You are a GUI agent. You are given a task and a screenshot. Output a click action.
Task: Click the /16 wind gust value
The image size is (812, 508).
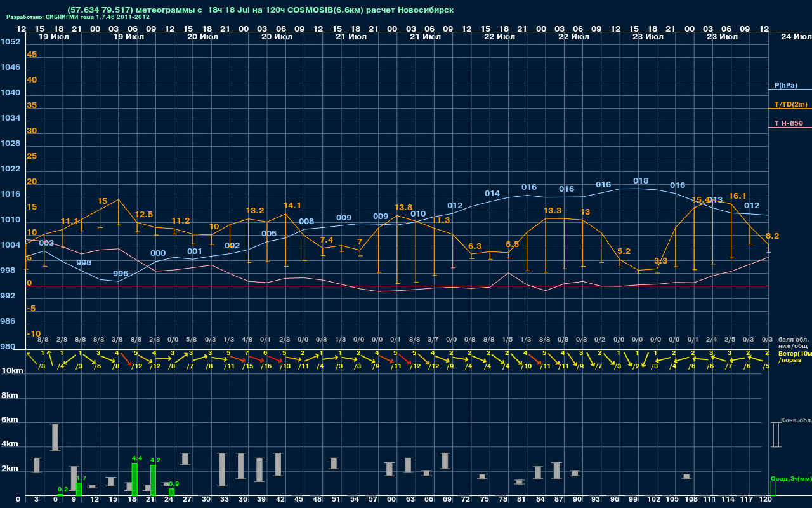266,366
